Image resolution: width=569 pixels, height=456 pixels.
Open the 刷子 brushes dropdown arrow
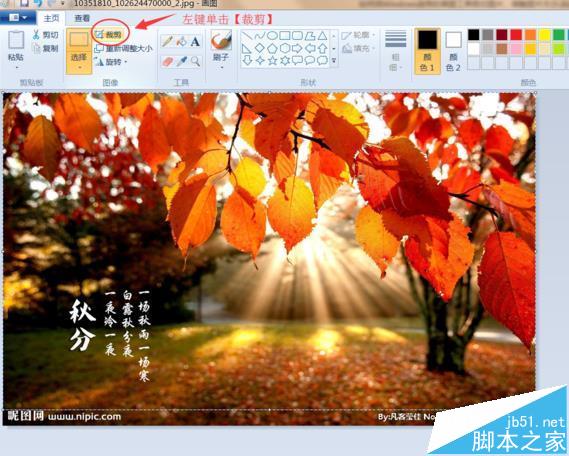click(x=221, y=67)
